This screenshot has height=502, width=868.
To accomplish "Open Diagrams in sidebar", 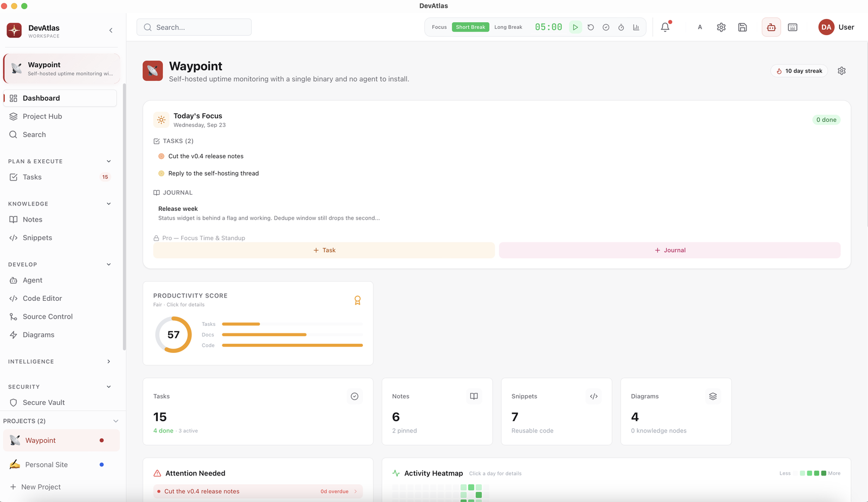I will point(60,335).
